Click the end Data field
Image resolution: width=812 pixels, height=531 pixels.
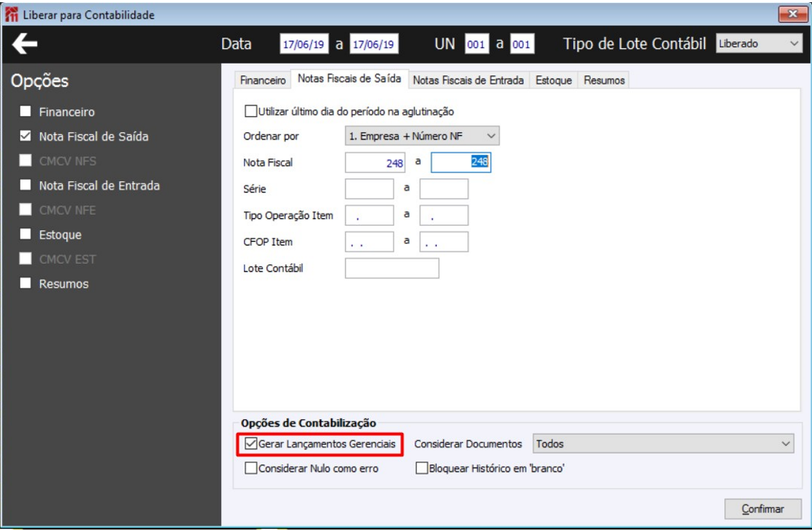click(373, 44)
